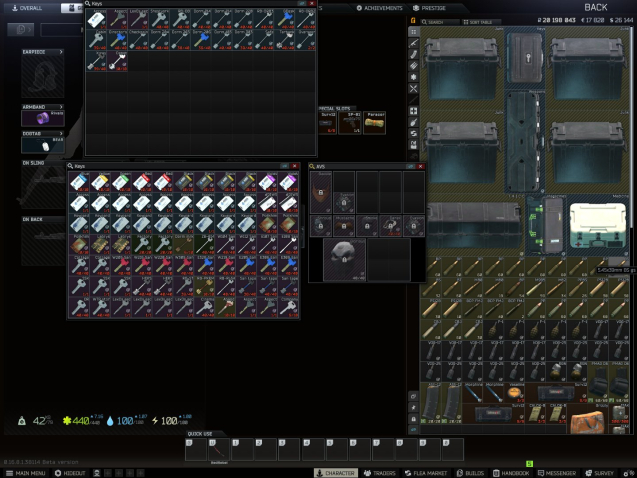Viewport: 637px width, 478px height.
Task: Filter stash by magazine icon
Action: [414, 54]
